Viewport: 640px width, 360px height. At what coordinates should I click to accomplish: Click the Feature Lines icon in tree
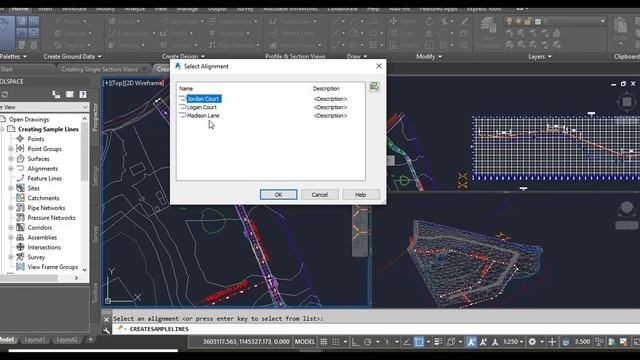click(20, 178)
